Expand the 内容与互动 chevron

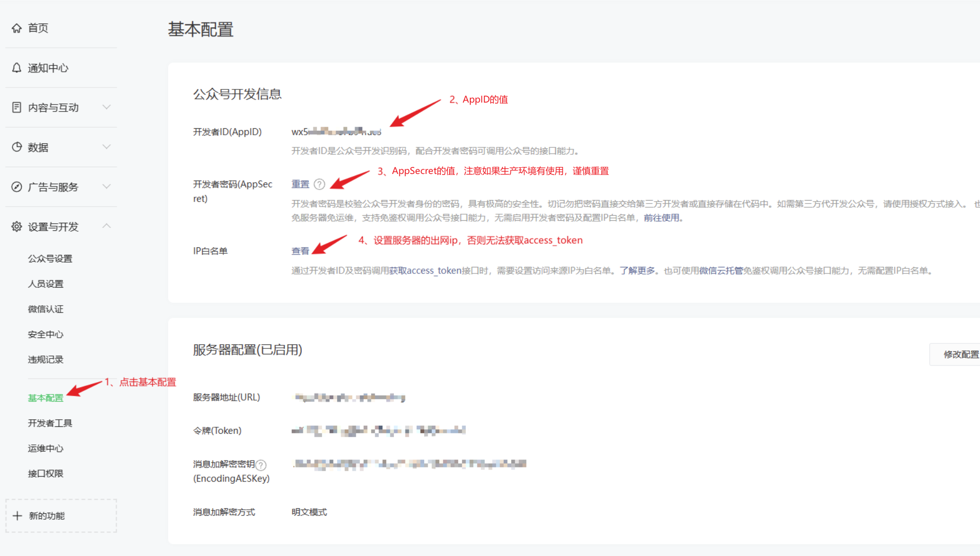click(106, 107)
